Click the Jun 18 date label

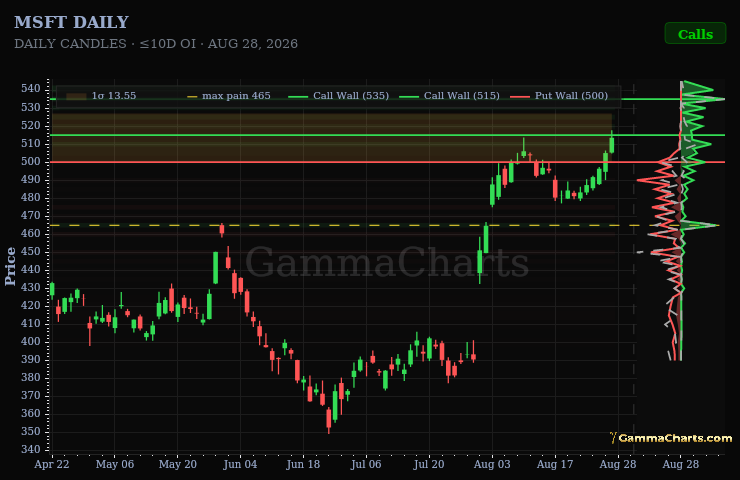tap(303, 464)
